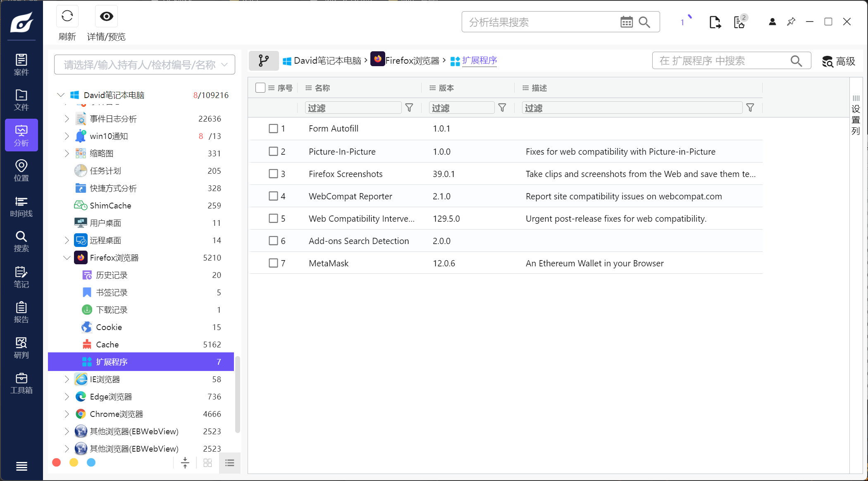This screenshot has height=481, width=868.
Task: Open the Toolbox (工具箱) sidebar section
Action: coord(21,383)
